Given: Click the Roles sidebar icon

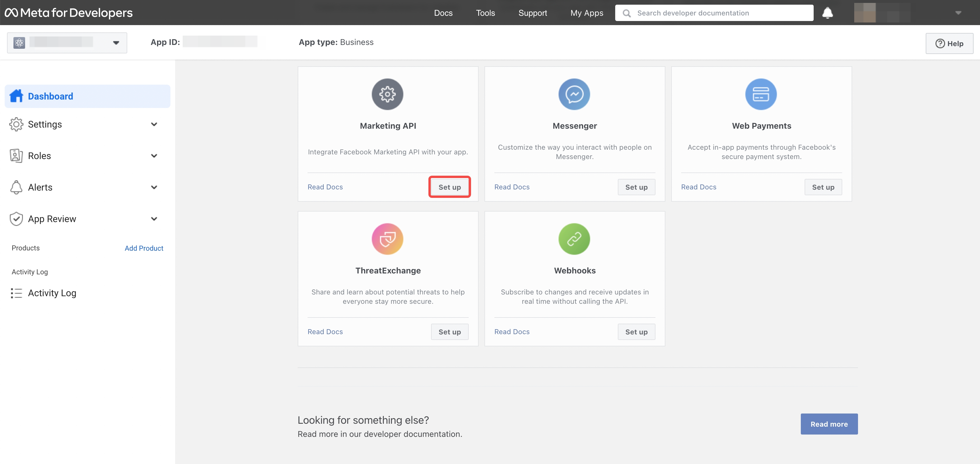Looking at the screenshot, I should pos(16,156).
